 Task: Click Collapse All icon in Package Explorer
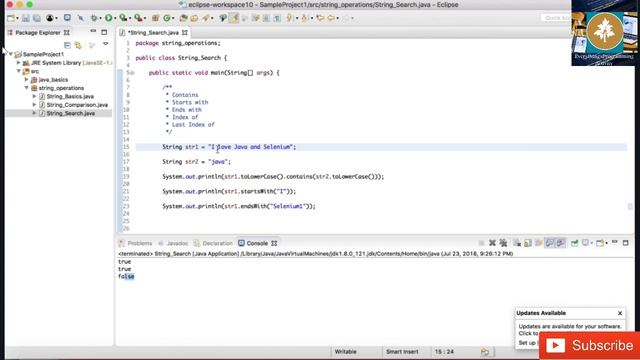tap(67, 45)
